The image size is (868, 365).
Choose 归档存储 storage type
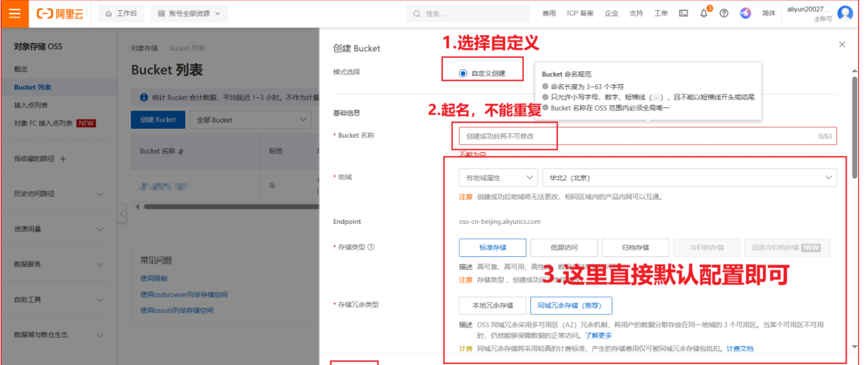pyautogui.click(x=635, y=247)
